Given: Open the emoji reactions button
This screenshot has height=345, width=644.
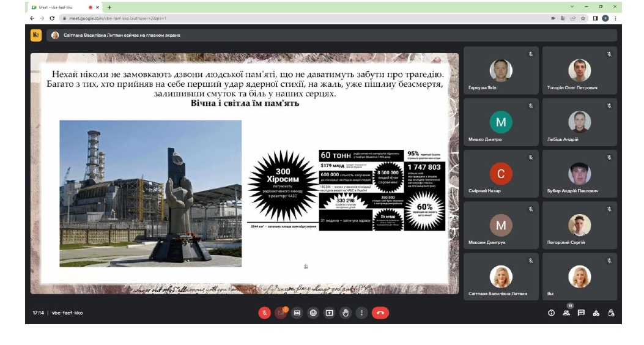Looking at the screenshot, I should pyautogui.click(x=313, y=313).
